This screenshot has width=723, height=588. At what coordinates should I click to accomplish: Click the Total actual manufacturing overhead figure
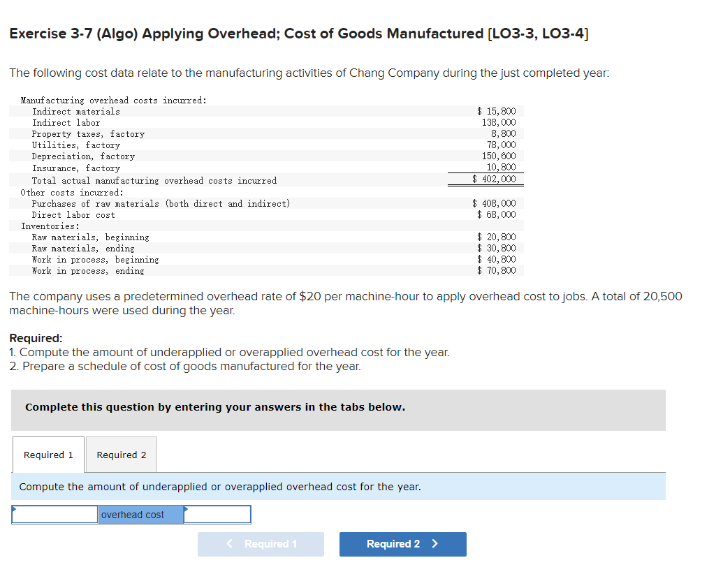(497, 179)
